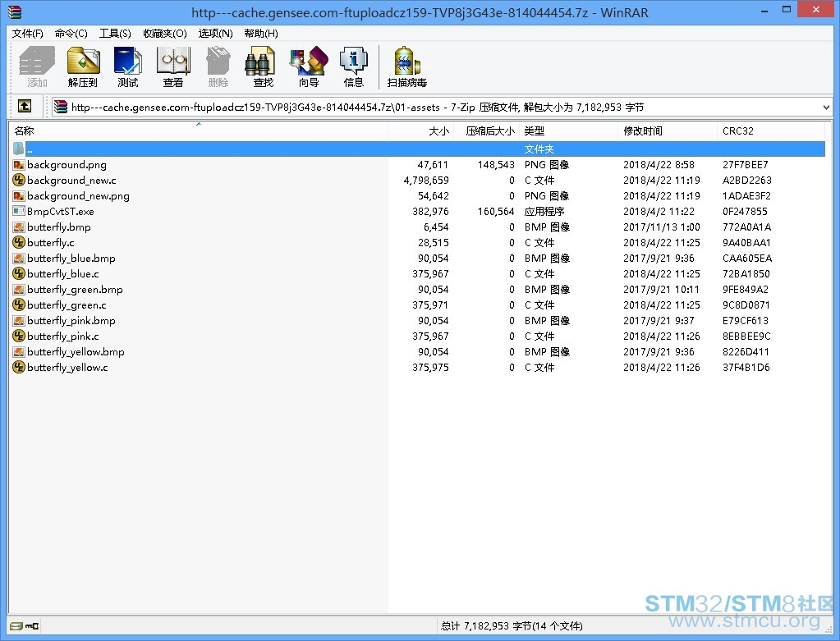Click the parent folder ".." icon
The width and height of the screenshot is (840, 641).
tap(19, 149)
